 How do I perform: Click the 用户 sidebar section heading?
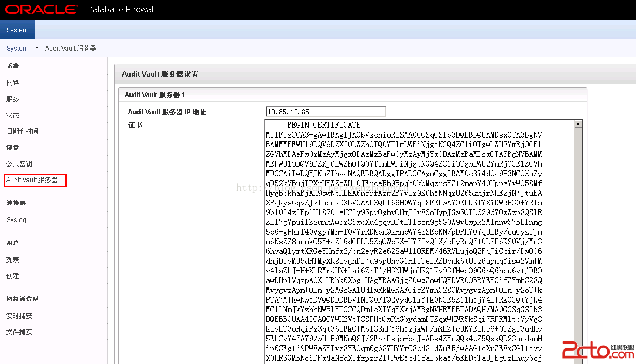click(x=12, y=243)
